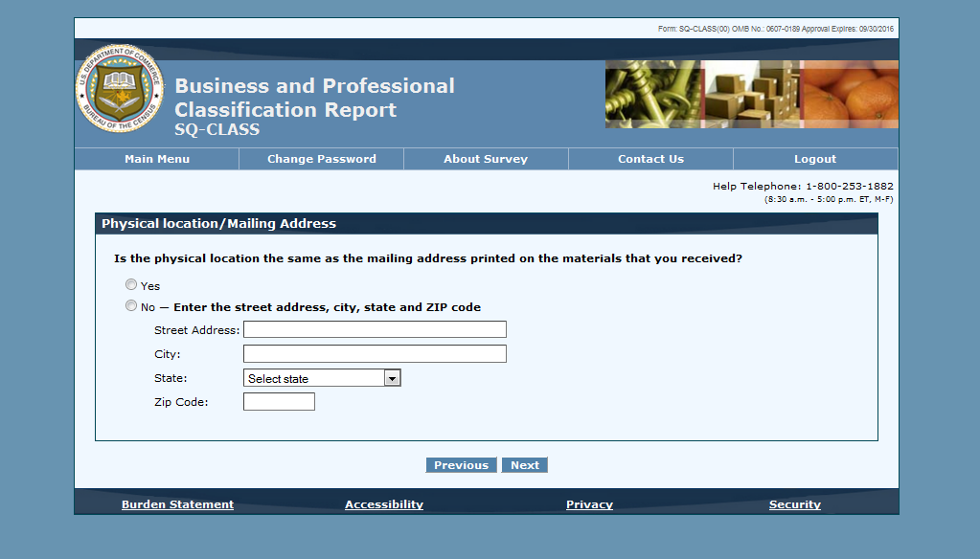Screen dimensions: 980x559
Task: Go to Main Menu
Action: pyautogui.click(x=157, y=159)
